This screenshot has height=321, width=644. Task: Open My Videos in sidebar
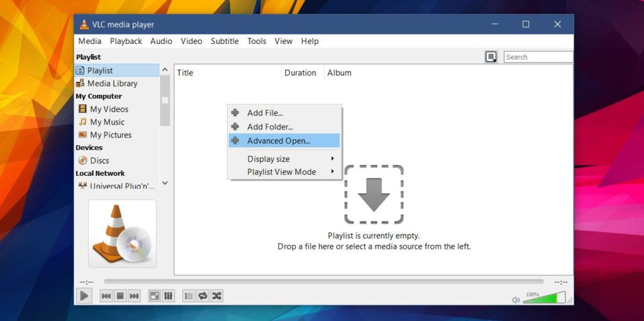pyautogui.click(x=117, y=109)
